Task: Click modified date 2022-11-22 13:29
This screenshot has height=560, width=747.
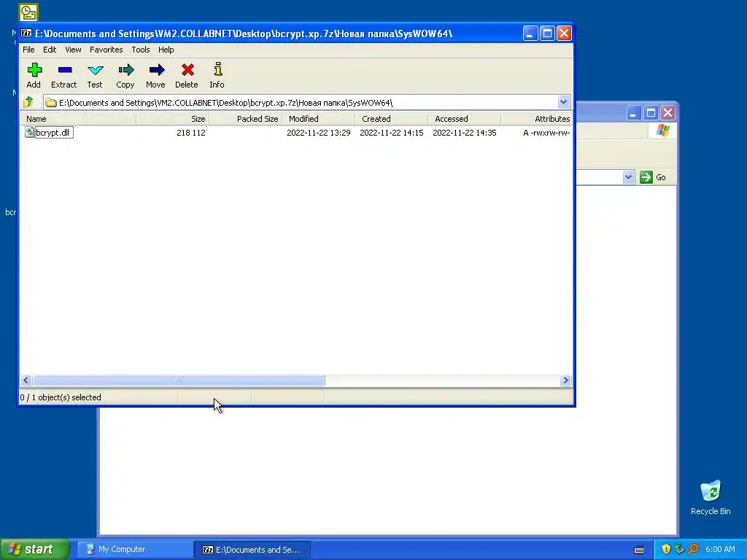Action: pyautogui.click(x=318, y=133)
